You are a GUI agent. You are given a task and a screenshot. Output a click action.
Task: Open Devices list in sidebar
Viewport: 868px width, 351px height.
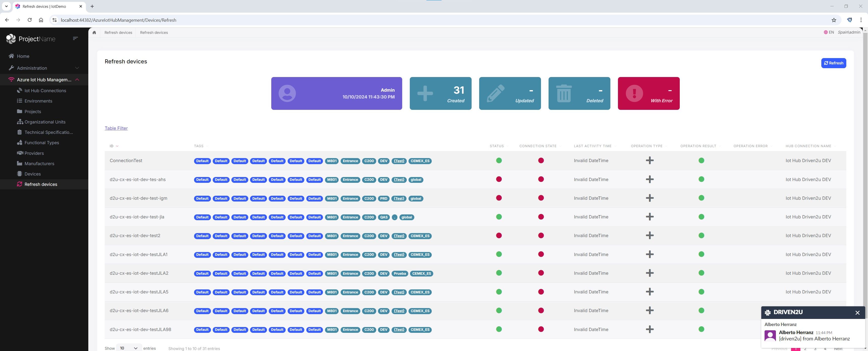click(x=32, y=174)
